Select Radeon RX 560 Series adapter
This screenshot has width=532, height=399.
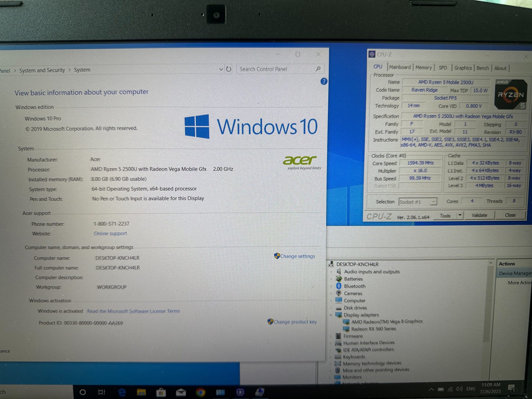373,329
